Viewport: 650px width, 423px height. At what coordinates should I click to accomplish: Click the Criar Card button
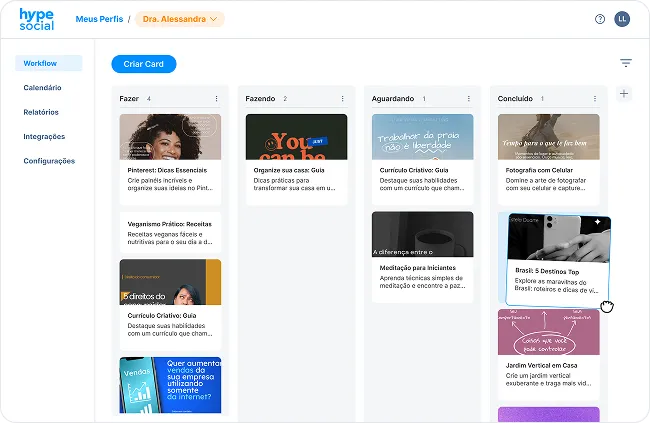(144, 64)
